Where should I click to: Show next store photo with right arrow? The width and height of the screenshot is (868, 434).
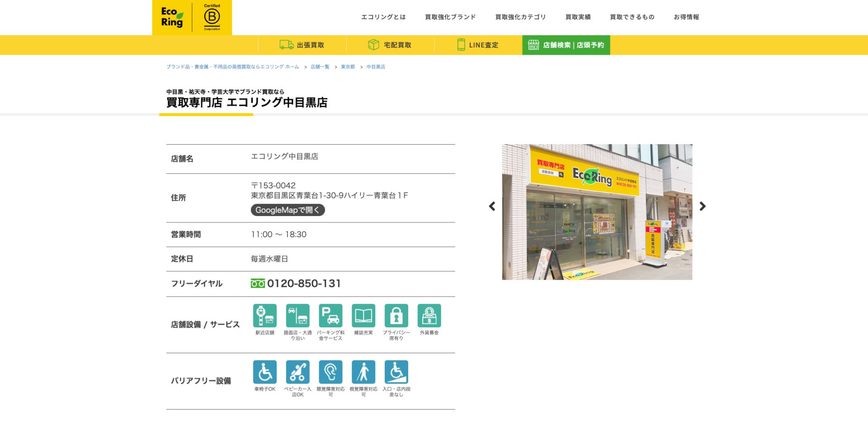click(702, 206)
